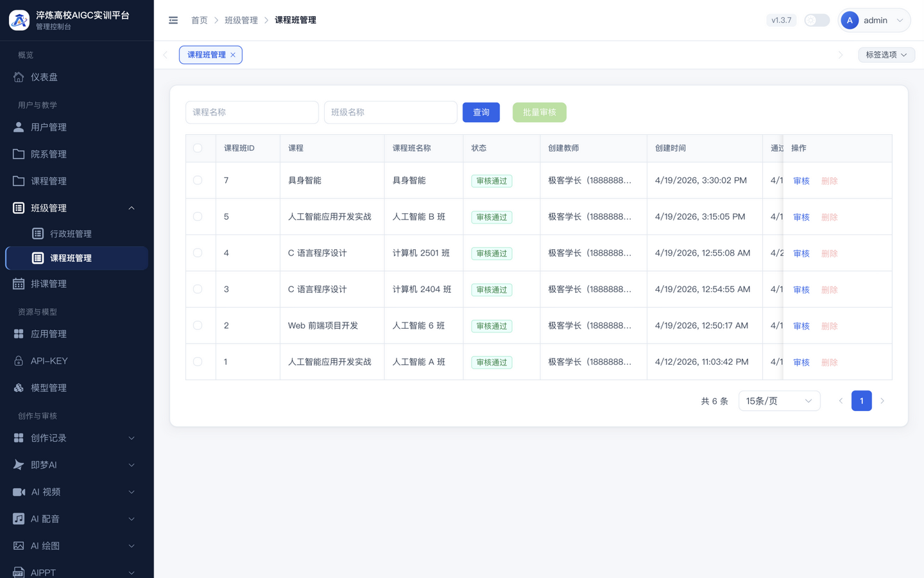Click the AI 配音 music note icon

pos(19,519)
